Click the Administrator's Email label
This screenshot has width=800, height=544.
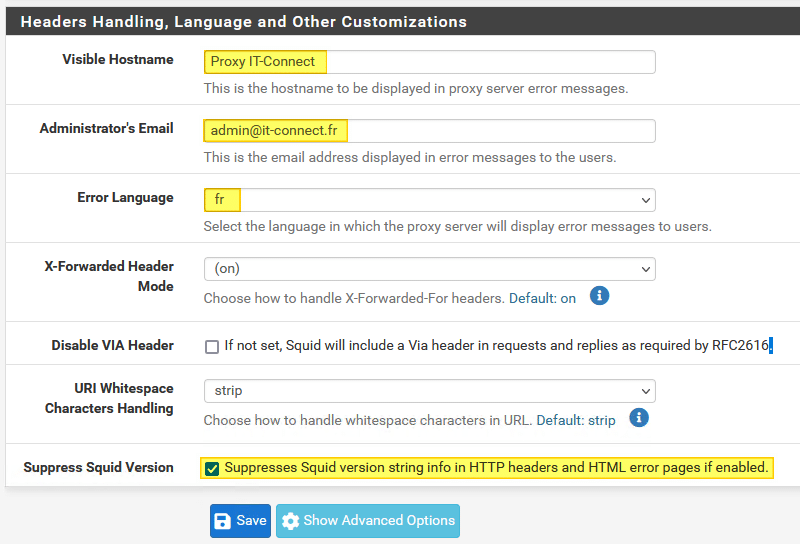[106, 129]
